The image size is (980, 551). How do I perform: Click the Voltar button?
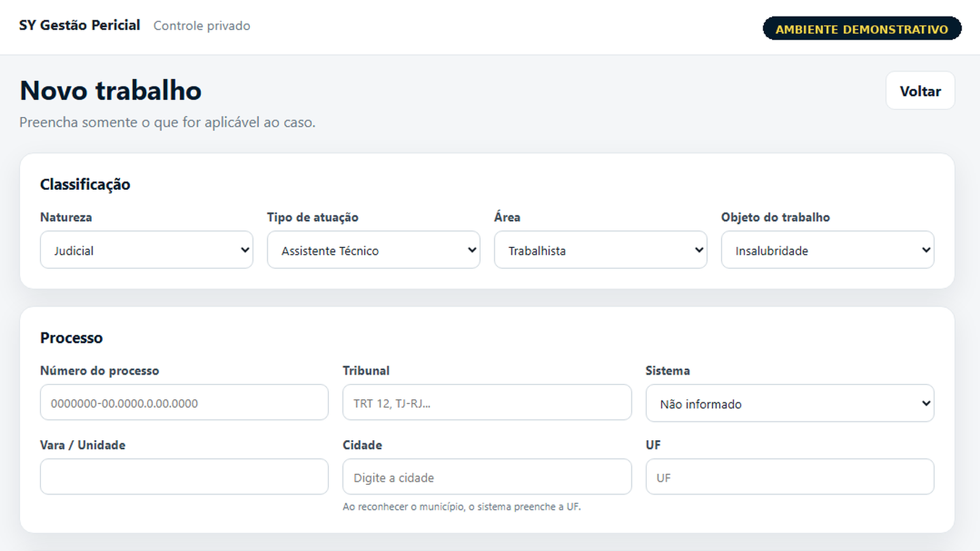[920, 91]
